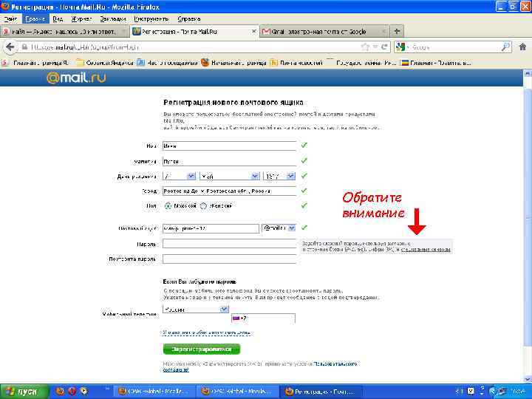Click the Google search box

455,47
